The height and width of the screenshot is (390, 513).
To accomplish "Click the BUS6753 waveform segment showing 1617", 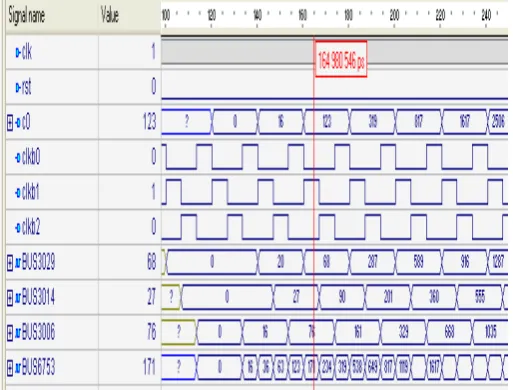I will [x=434, y=367].
